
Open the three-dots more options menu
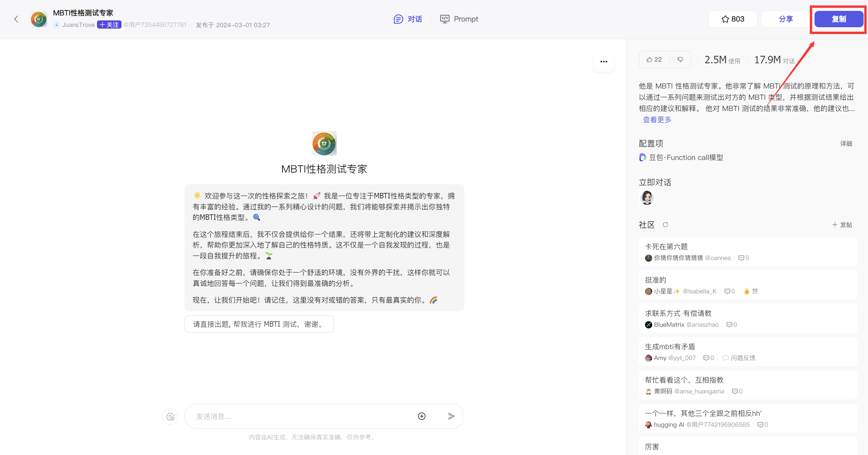[604, 62]
